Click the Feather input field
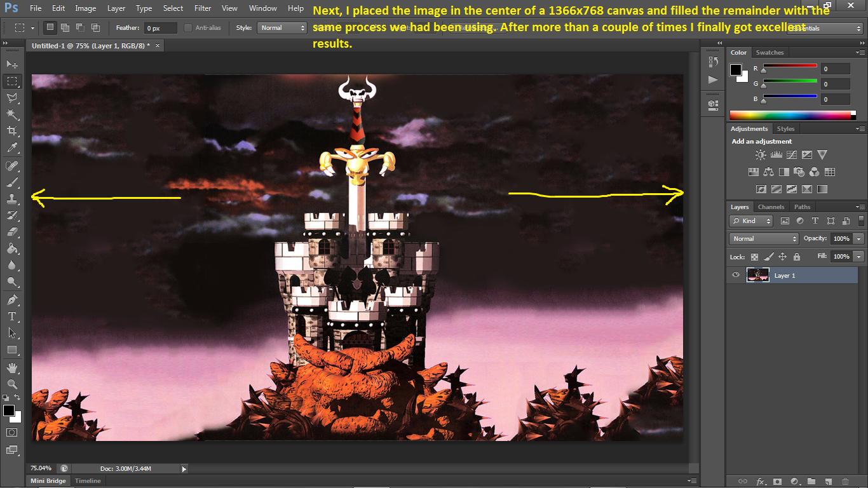The image size is (868, 488). pos(161,28)
